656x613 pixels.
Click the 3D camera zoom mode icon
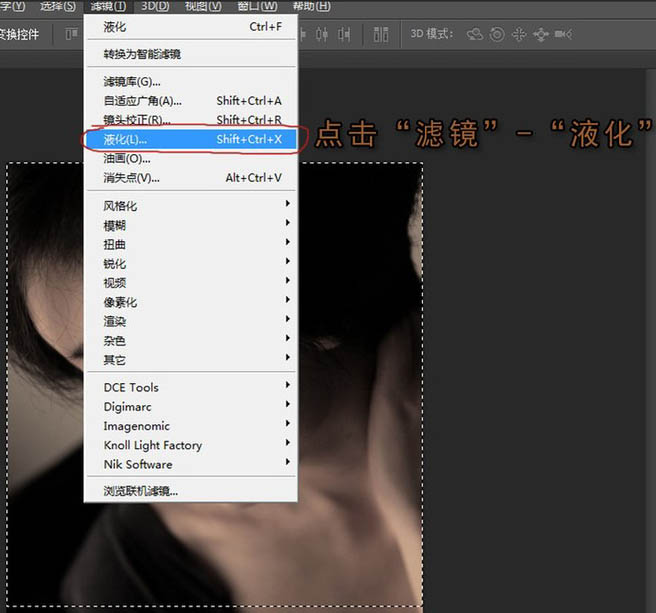pos(563,34)
